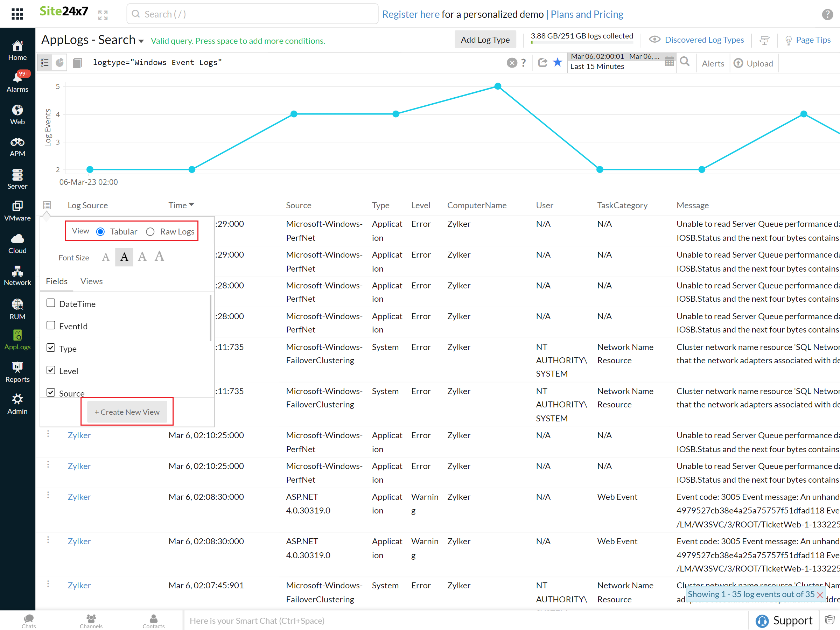Open the Alerts tab
Screen dimensions: 840x630
click(712, 63)
